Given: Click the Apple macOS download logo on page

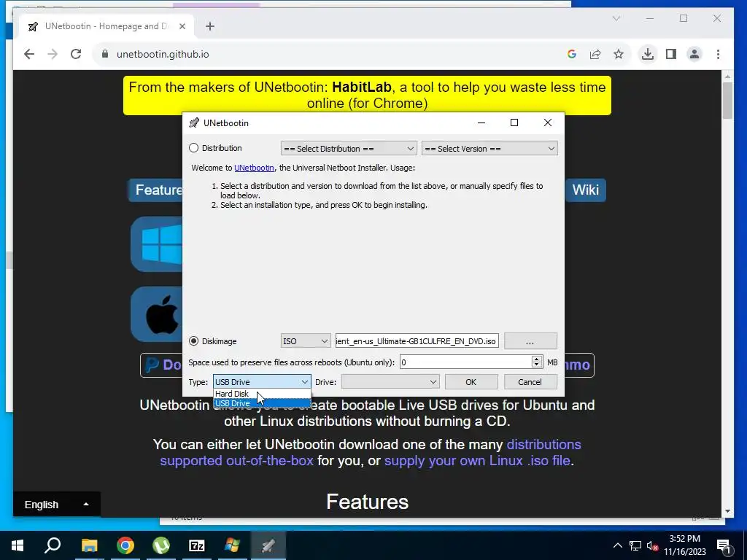Looking at the screenshot, I should coord(157,314).
